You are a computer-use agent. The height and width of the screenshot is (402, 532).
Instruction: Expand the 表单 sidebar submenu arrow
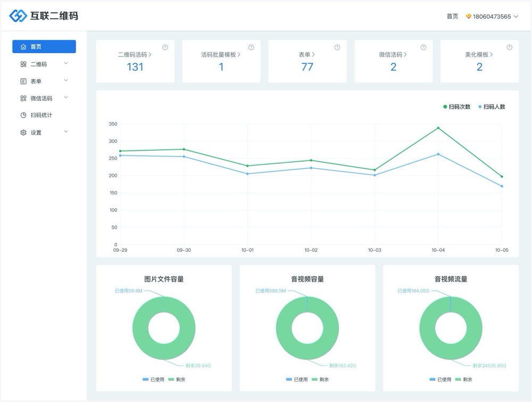(66, 81)
